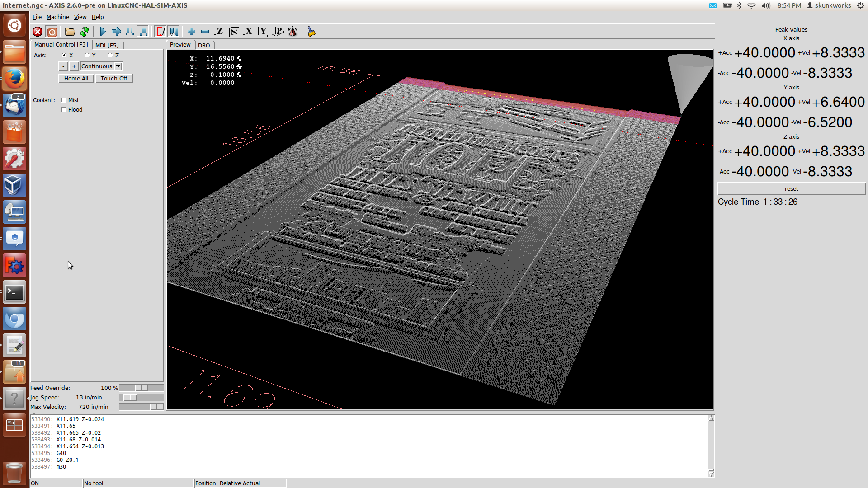This screenshot has height=488, width=868.
Task: Select the Preview tab
Action: pyautogui.click(x=180, y=44)
